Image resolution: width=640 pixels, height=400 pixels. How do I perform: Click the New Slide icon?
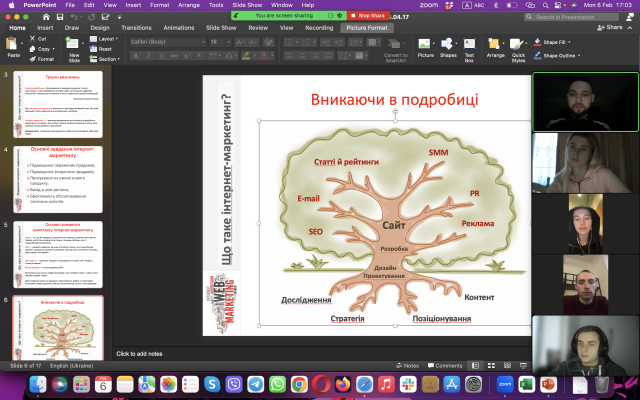tap(74, 45)
